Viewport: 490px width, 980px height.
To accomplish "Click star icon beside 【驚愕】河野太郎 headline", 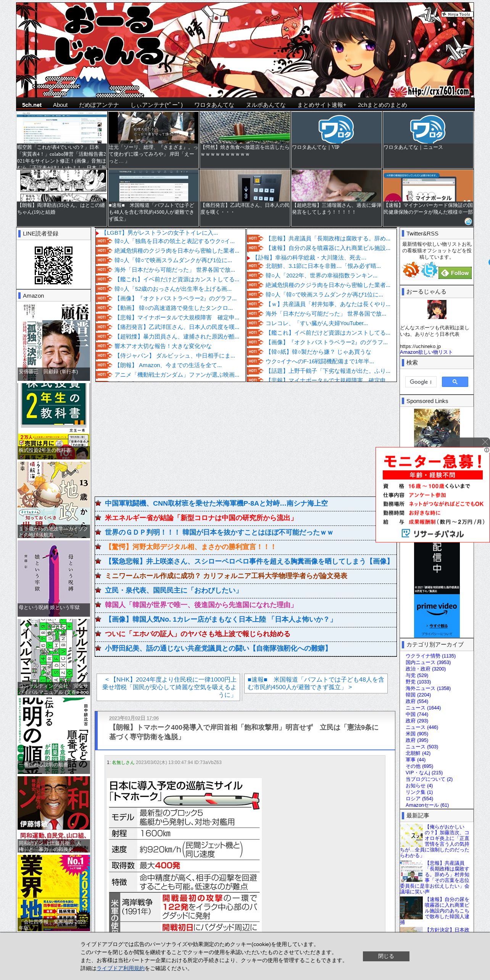I will click(x=98, y=547).
